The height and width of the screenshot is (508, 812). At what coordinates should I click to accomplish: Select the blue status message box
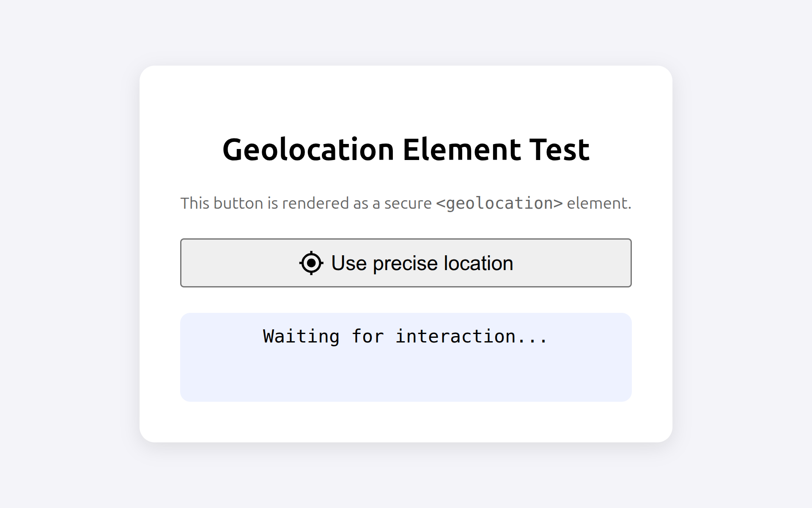pos(405,356)
